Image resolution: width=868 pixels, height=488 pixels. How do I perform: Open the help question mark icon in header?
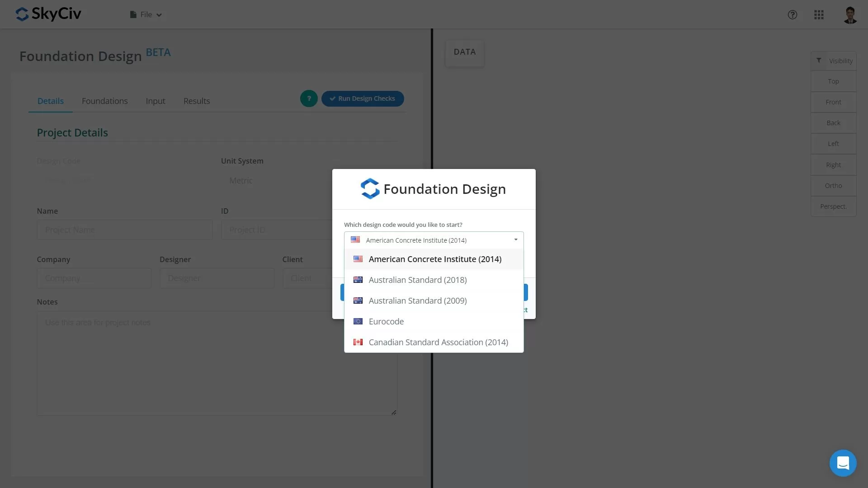792,14
